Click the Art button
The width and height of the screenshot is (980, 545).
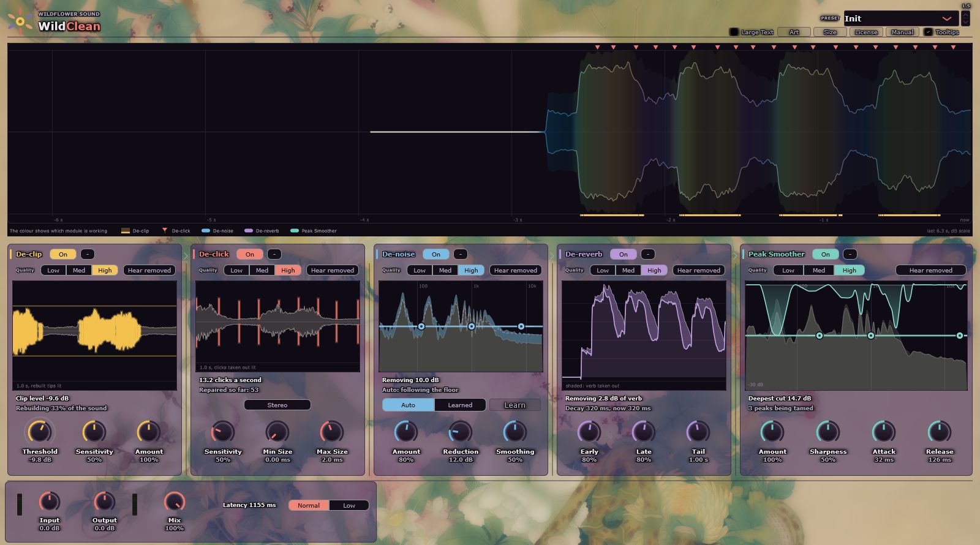click(x=794, y=32)
